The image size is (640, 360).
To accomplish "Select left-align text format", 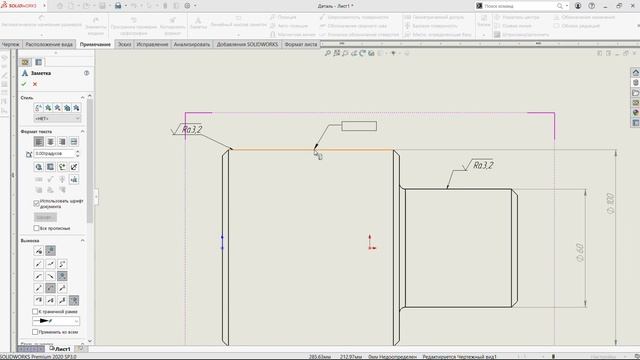I will [38, 142].
